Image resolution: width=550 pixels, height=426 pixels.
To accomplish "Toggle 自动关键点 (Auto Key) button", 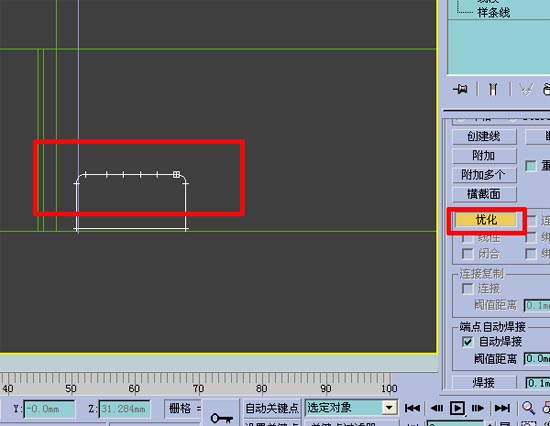I will pos(272,408).
